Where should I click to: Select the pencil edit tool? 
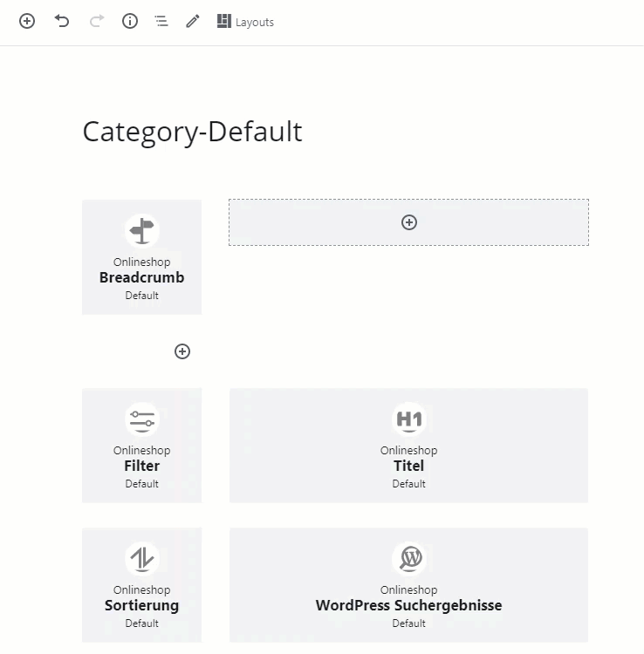point(193,21)
